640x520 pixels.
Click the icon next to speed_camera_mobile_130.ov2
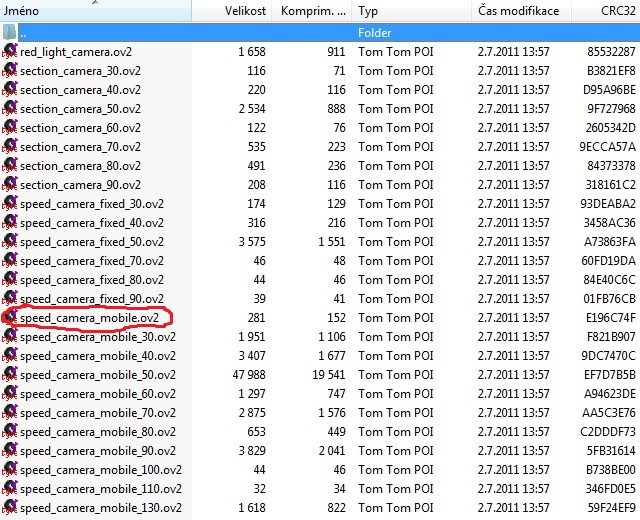click(x=10, y=507)
